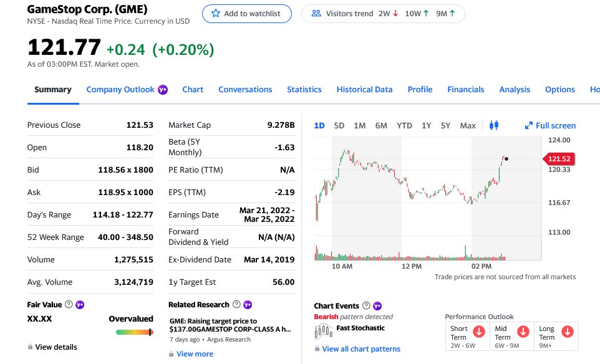
Task: Open the Summary tab
Action: 53,90
